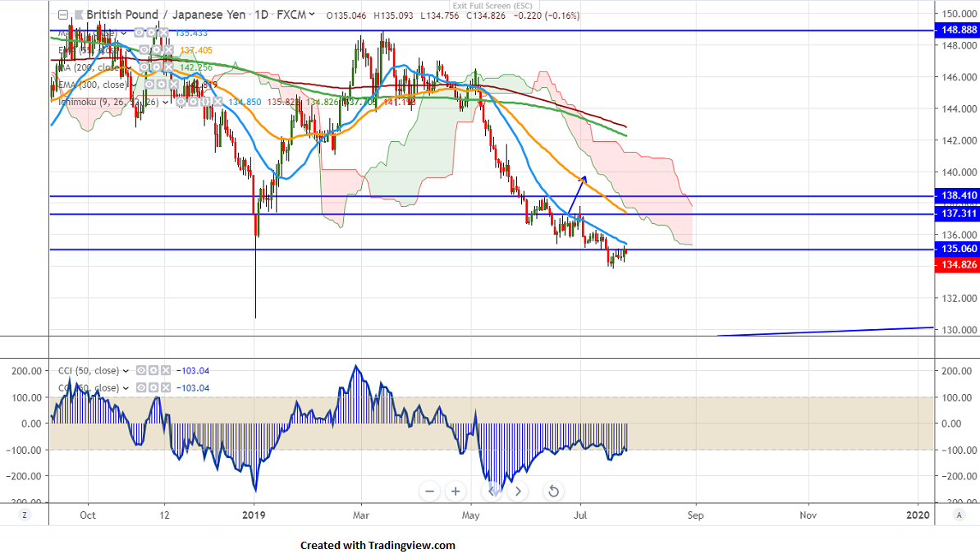Click Exit Full Screen (ESC) label
980x554 pixels.
point(492,6)
